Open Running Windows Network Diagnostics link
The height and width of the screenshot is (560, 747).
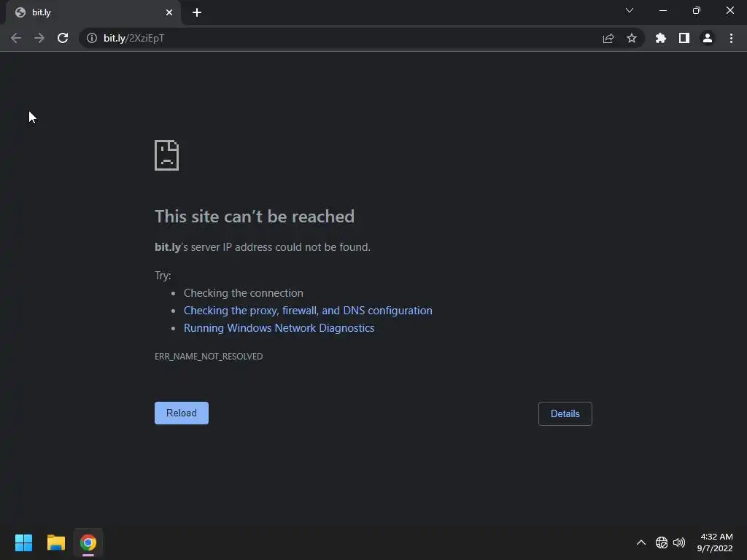279,328
